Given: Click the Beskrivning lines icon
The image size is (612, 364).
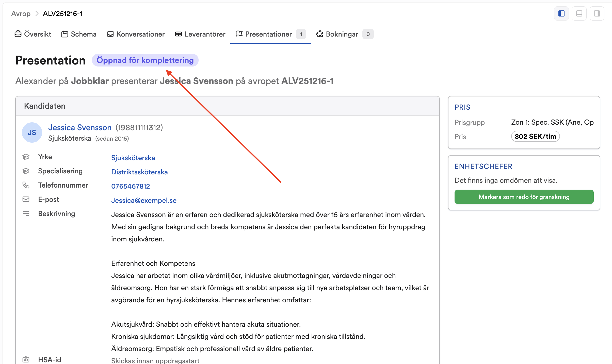Looking at the screenshot, I should pyautogui.click(x=26, y=213).
